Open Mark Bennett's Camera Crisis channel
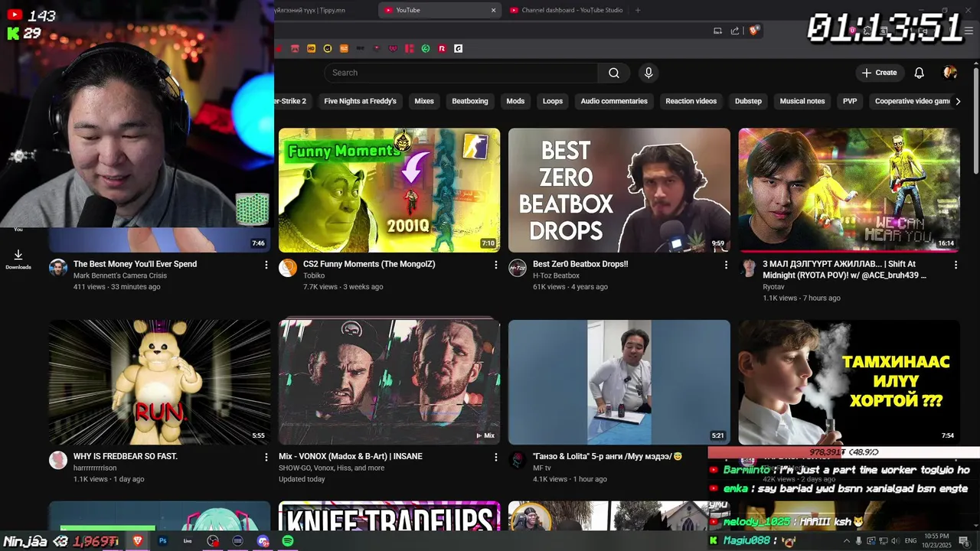Image resolution: width=980 pixels, height=551 pixels. coord(120,275)
